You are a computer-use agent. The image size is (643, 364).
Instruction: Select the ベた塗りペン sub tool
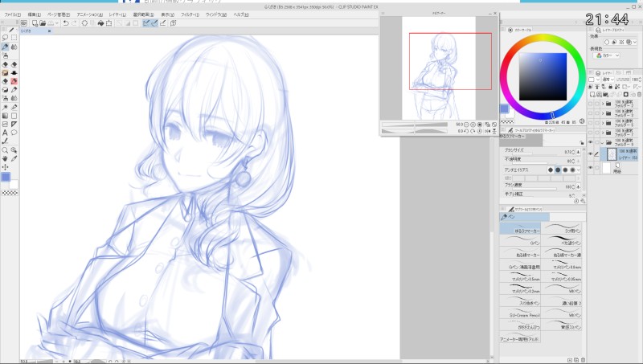pos(562,240)
